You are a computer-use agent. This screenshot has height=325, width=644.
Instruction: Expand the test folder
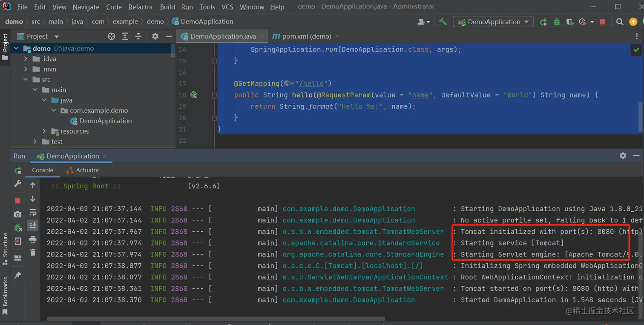35,141
